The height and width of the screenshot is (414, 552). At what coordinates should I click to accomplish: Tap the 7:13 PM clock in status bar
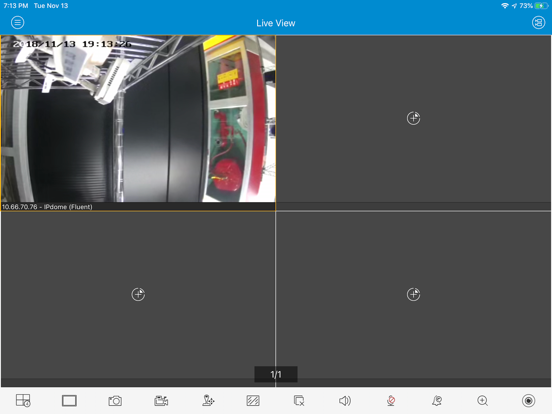click(16, 6)
